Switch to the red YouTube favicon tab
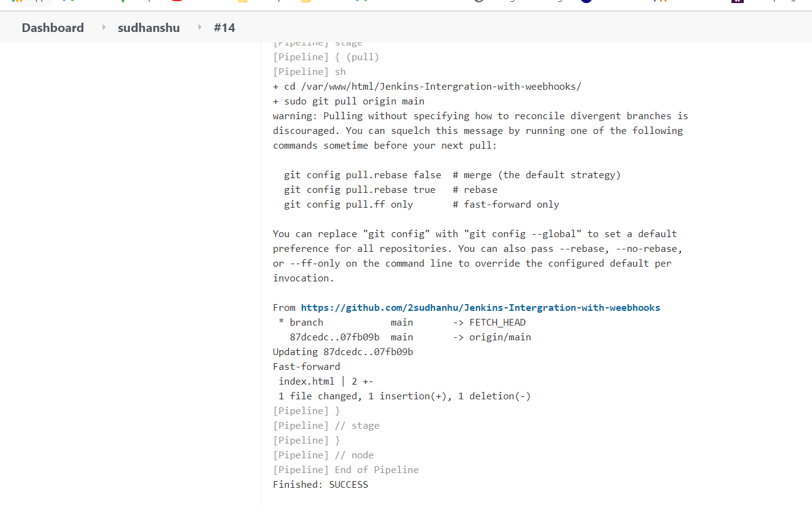Viewport: 812px width, 505px height. coord(178,3)
